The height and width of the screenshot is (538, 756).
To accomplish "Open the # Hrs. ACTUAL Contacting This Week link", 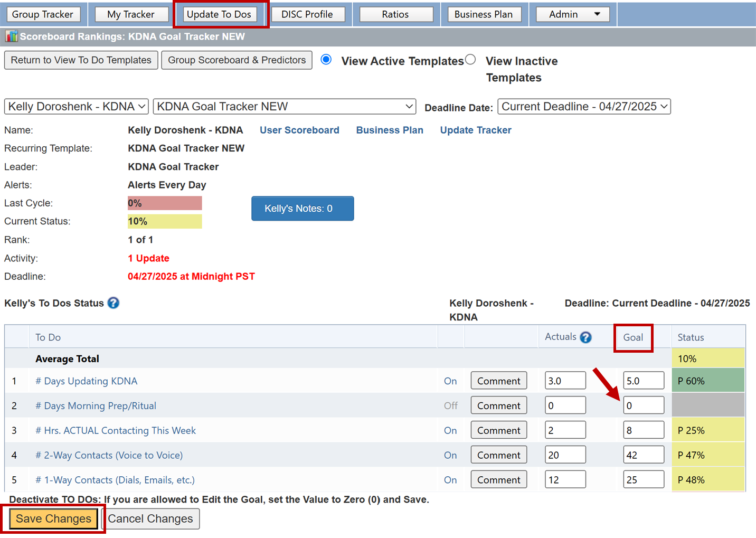I will coord(116,431).
